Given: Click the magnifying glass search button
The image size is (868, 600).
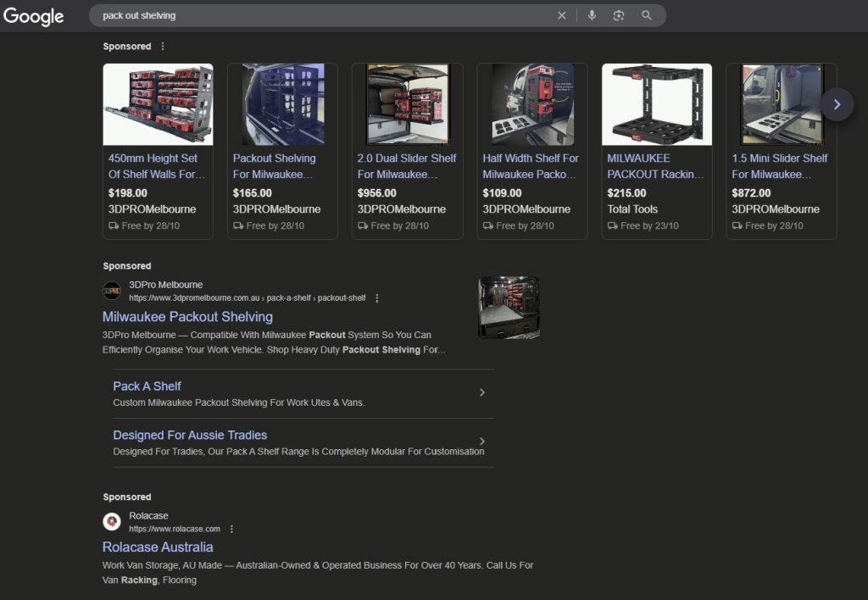Looking at the screenshot, I should point(647,15).
